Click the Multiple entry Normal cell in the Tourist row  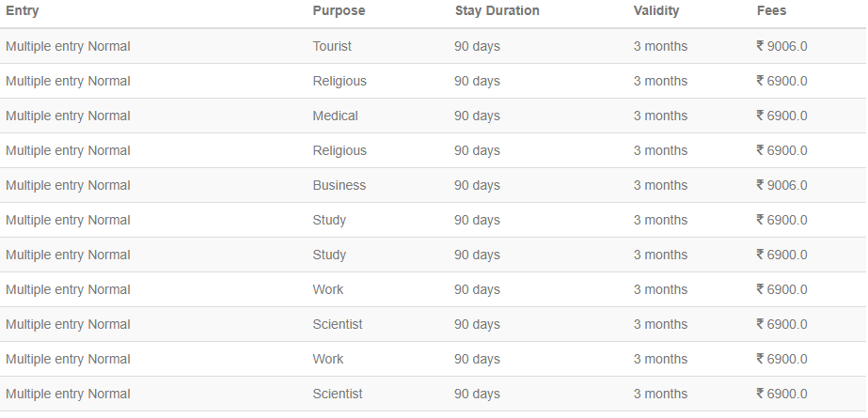68,46
